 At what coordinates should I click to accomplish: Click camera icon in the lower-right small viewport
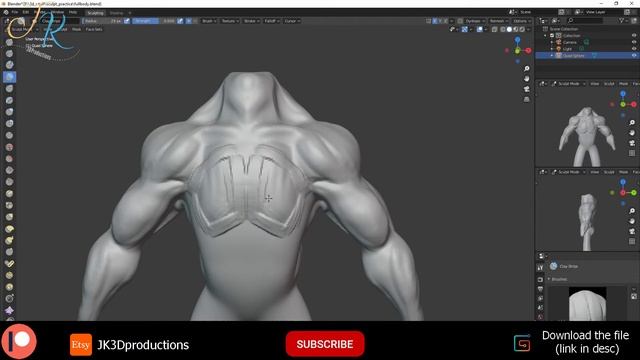[632, 231]
